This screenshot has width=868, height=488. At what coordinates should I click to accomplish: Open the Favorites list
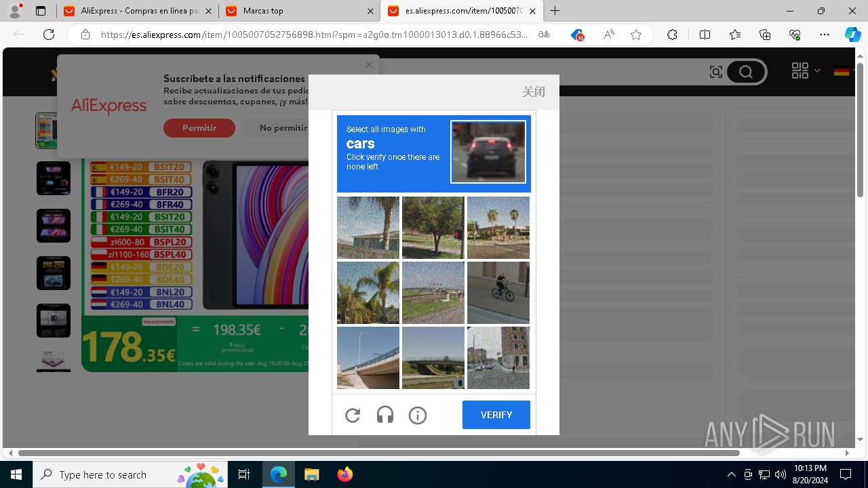coord(735,35)
